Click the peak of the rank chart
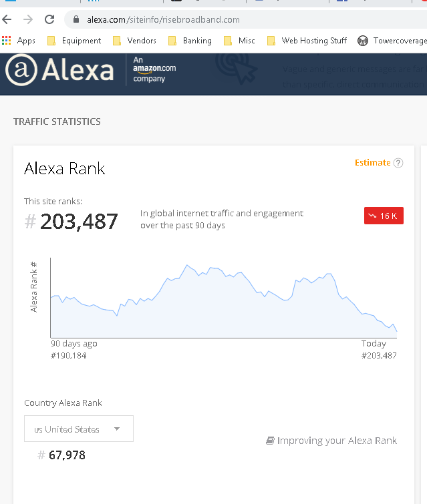Image resolution: width=427 pixels, height=504 pixels. 187,265
